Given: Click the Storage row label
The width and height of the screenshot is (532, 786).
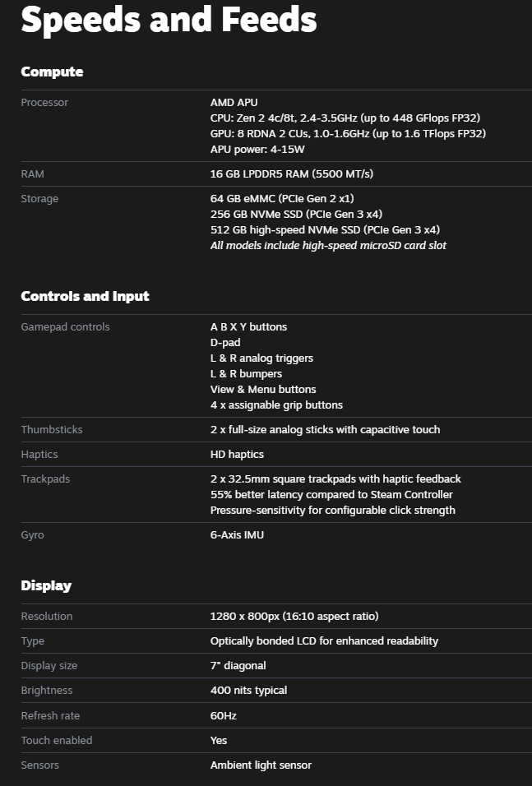Looking at the screenshot, I should click(x=39, y=199).
